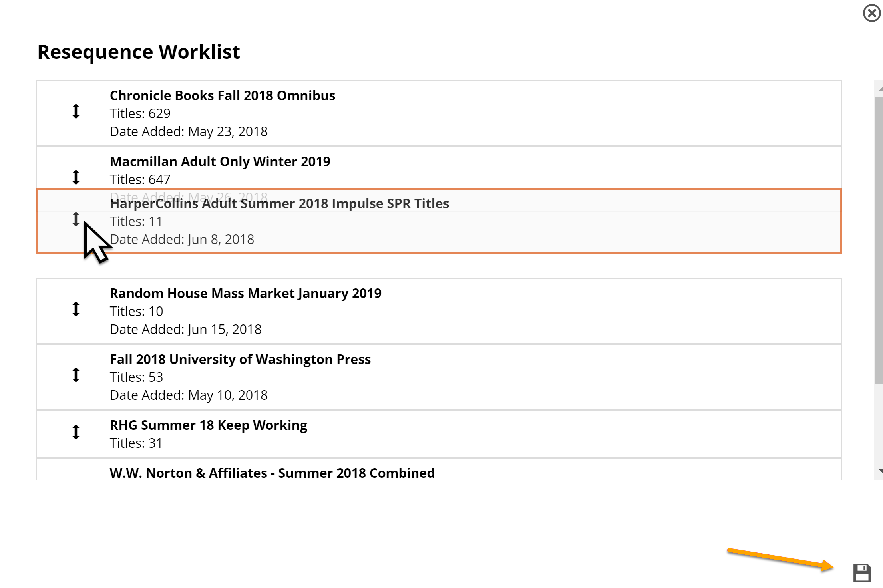
Task: Click the RHG Summer 18 reorder handle
Action: point(76,432)
